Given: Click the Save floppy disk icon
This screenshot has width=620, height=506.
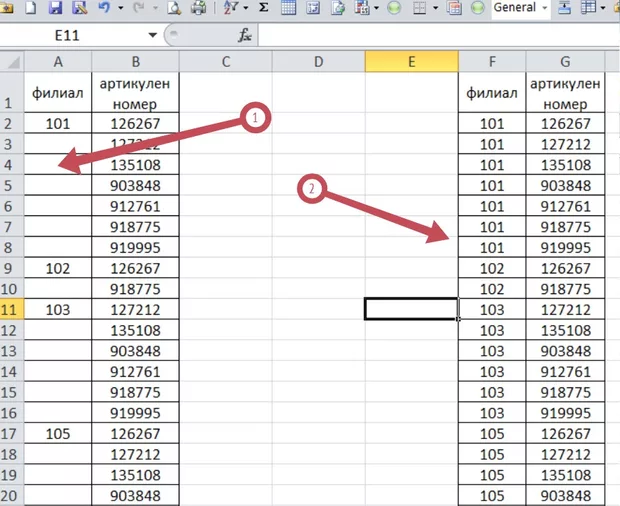Looking at the screenshot, I should click(55, 8).
